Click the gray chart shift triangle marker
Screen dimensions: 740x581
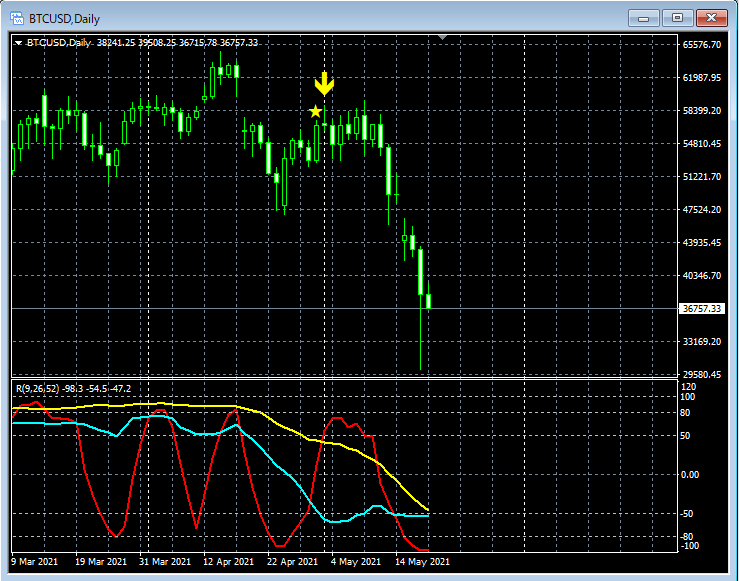(x=443, y=38)
